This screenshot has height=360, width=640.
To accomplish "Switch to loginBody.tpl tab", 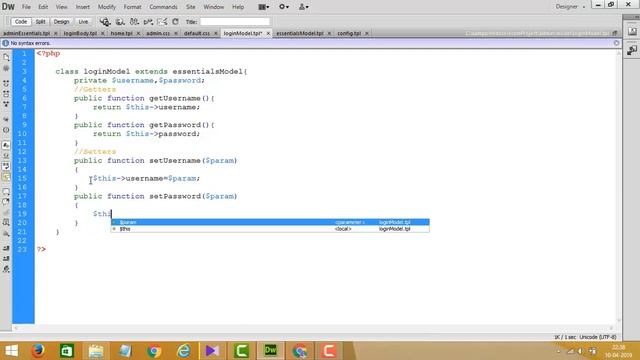I will (x=80, y=33).
